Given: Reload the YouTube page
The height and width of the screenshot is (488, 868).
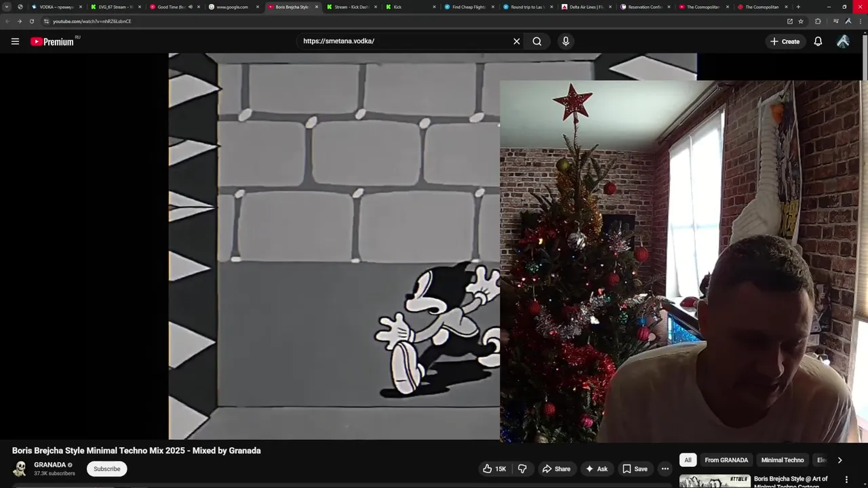Looking at the screenshot, I should click(x=31, y=21).
